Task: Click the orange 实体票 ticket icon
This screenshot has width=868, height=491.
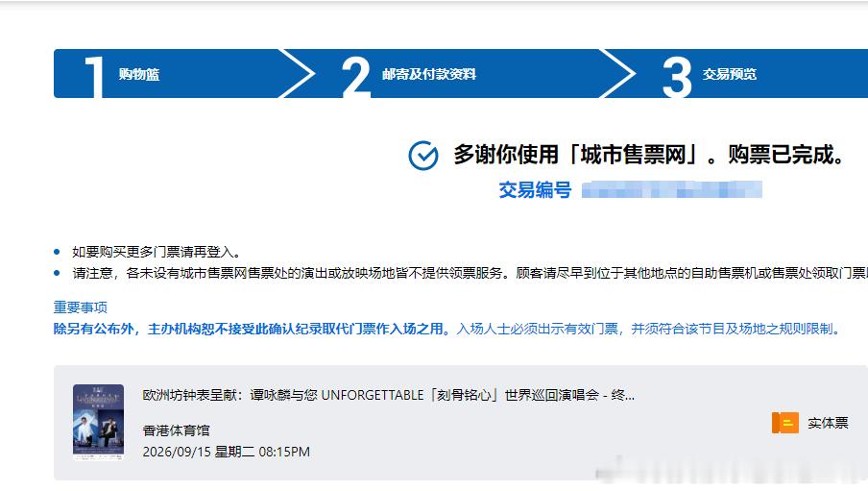Action: [785, 423]
